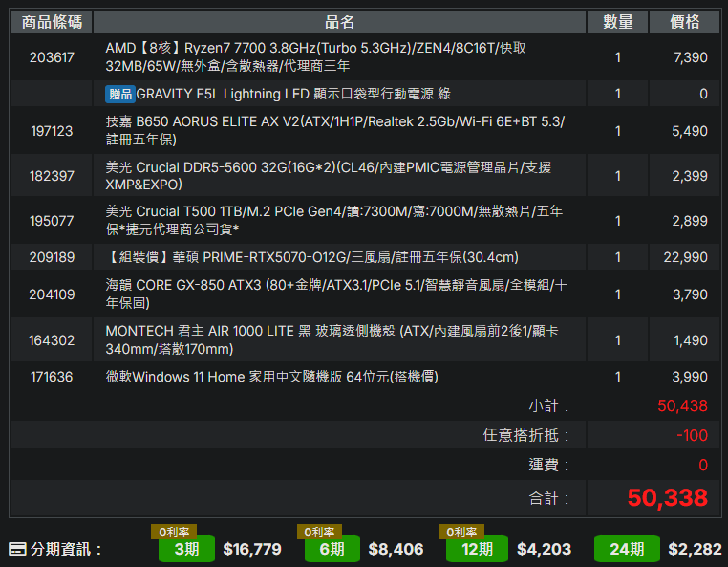Click product code 164302

click(52, 340)
